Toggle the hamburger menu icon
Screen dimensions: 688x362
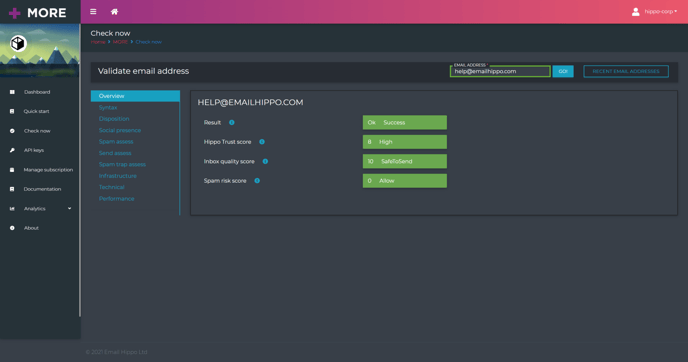pos(93,12)
